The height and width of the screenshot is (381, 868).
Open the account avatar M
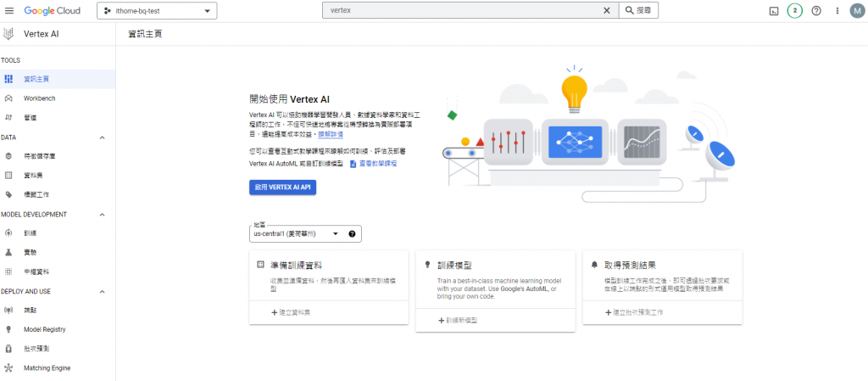tap(857, 10)
